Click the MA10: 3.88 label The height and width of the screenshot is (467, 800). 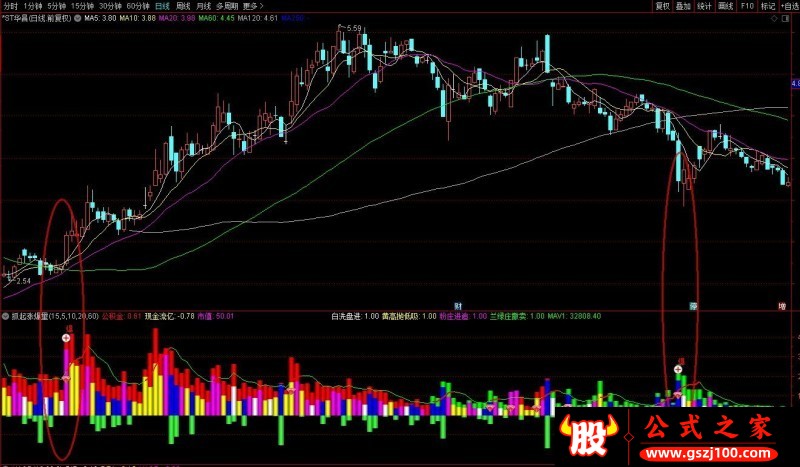tap(138, 18)
